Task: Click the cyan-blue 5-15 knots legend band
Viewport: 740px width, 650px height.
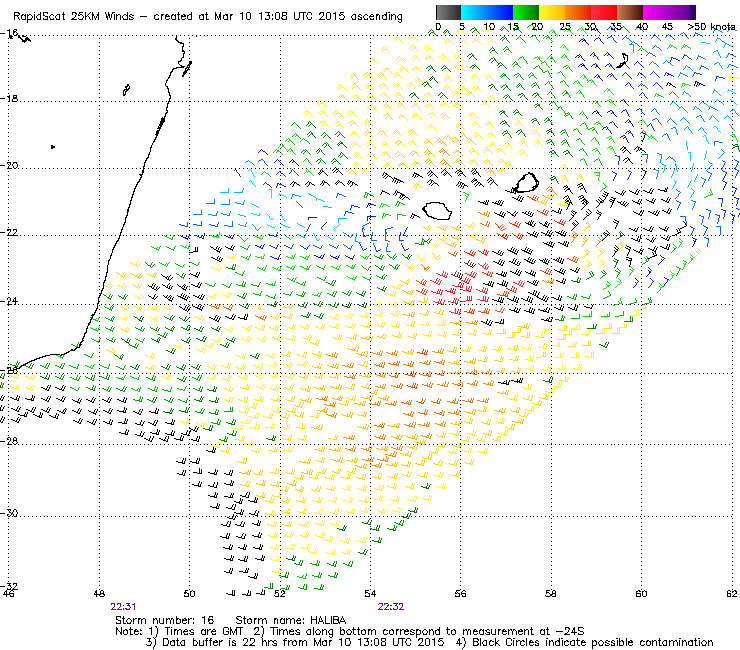Action: click(x=487, y=12)
